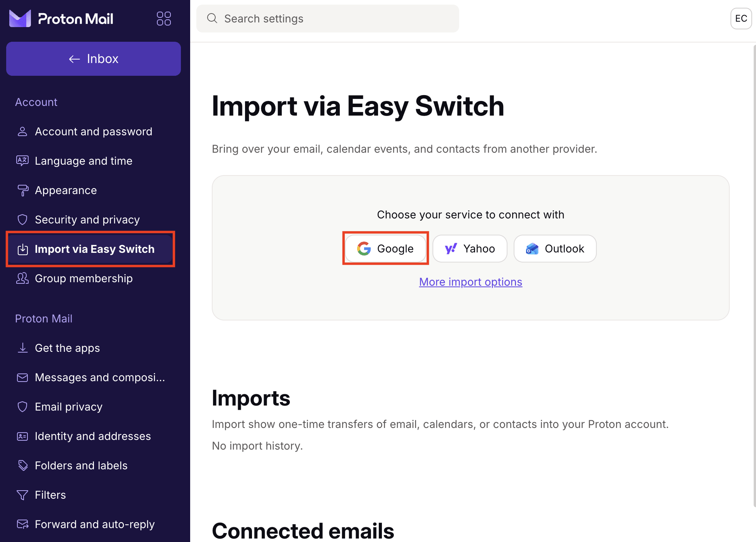This screenshot has height=542, width=756.
Task: Click the Proton Mail logo
Action: 61,19
